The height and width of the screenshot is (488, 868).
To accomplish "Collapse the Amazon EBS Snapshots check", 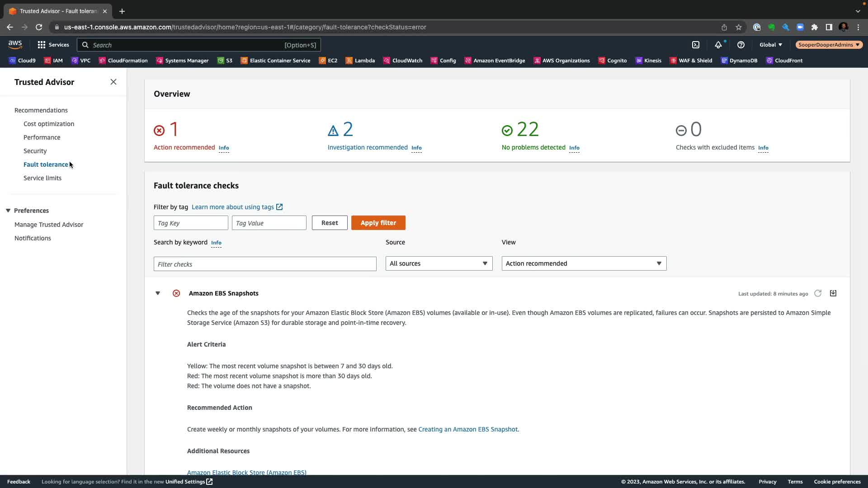I will pos(158,293).
